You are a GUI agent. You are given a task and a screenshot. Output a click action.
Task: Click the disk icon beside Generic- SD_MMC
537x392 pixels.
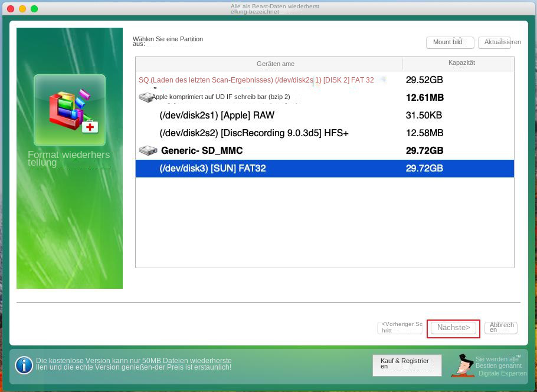point(148,150)
